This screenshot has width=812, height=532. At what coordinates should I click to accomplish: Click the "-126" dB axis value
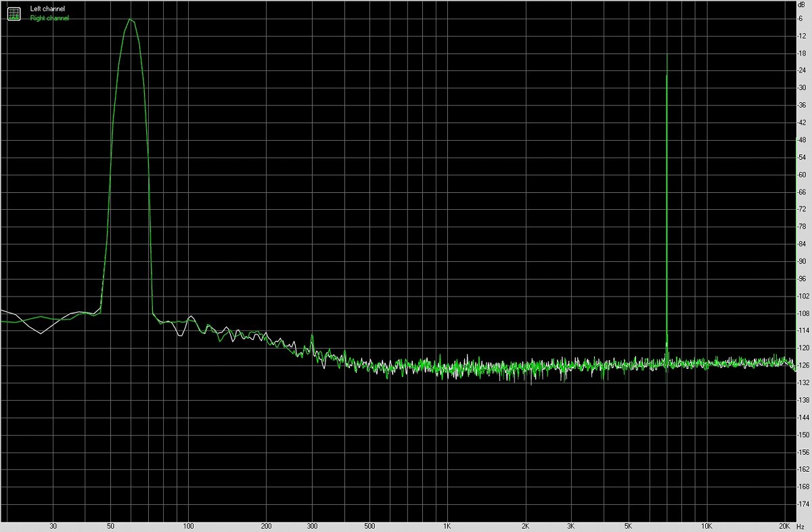(x=803, y=365)
